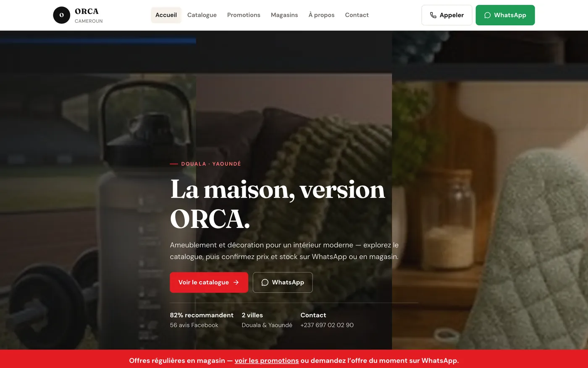Click the arrow icon in Voir le catalogue
This screenshot has height=368, width=588.
point(236,282)
